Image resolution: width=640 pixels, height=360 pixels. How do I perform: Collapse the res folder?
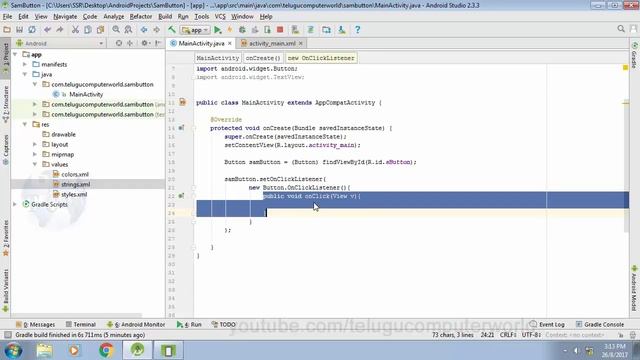pyautogui.click(x=25, y=124)
